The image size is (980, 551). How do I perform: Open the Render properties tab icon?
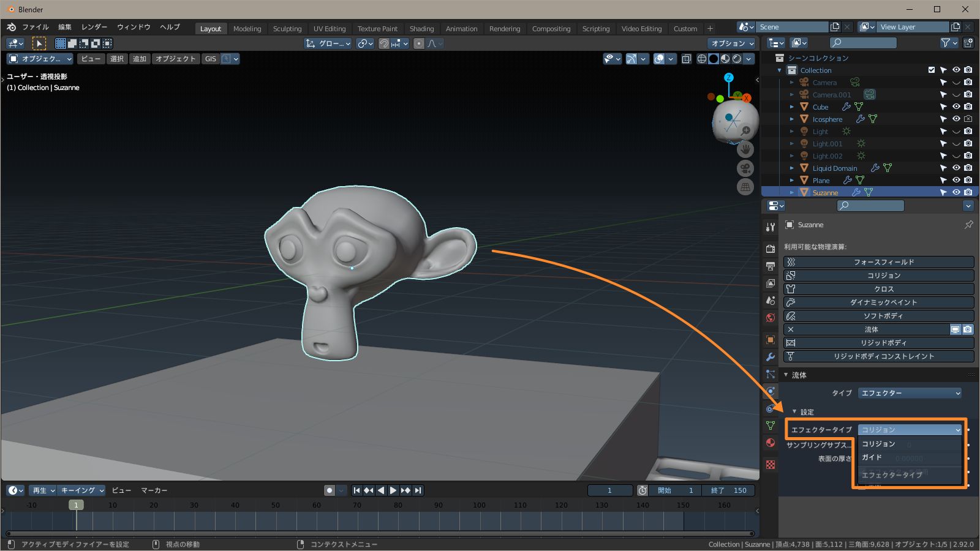pos(771,249)
